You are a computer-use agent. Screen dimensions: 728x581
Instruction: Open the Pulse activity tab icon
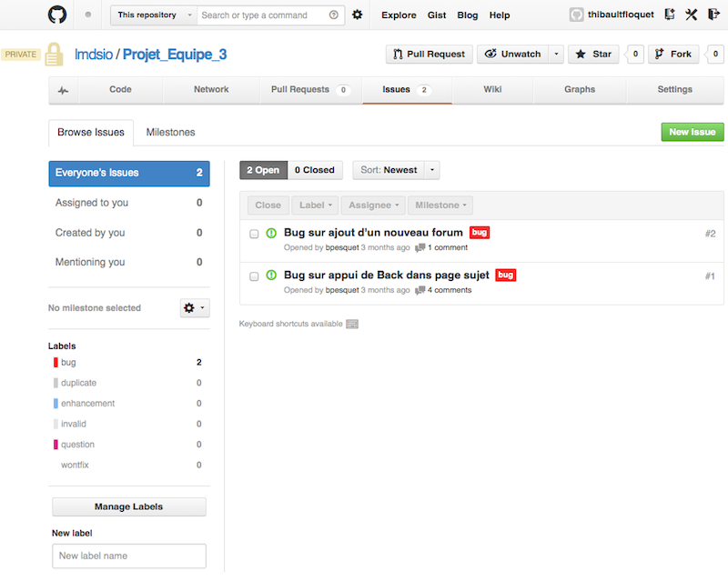(x=63, y=90)
